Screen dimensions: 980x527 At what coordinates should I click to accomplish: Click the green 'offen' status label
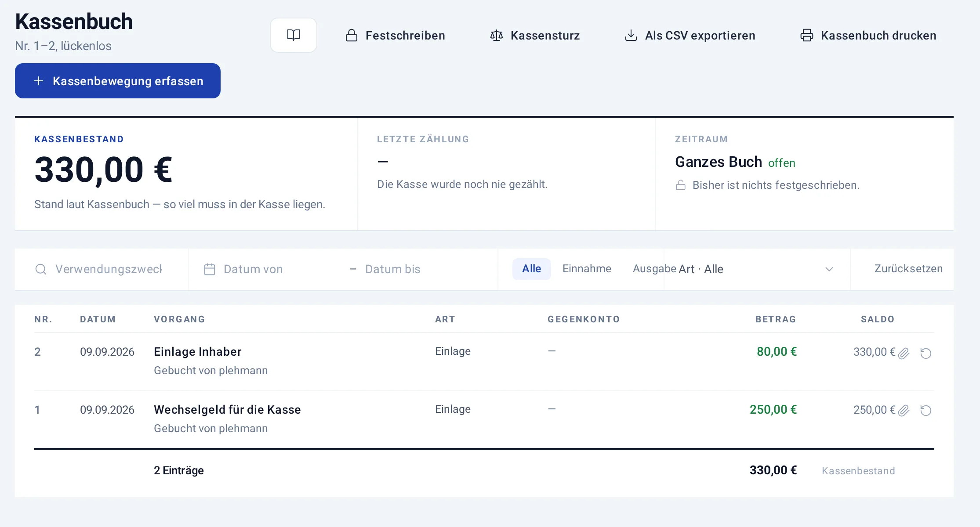pyautogui.click(x=782, y=163)
